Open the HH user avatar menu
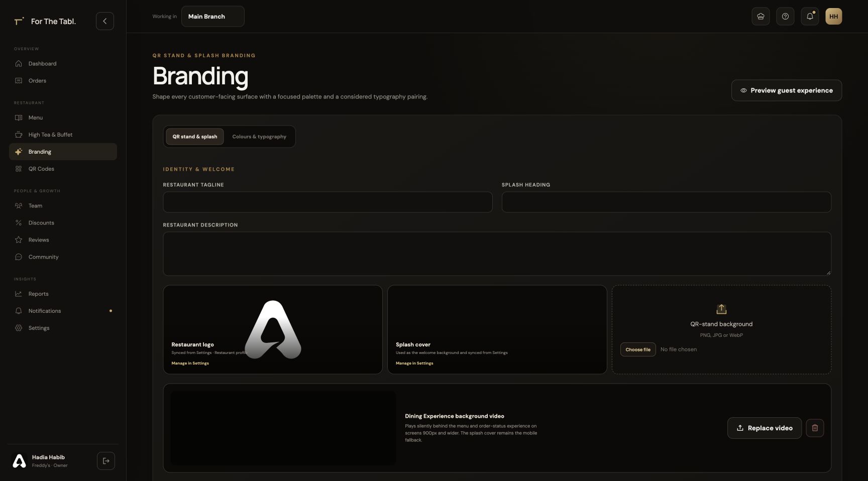868x481 pixels. (x=834, y=17)
